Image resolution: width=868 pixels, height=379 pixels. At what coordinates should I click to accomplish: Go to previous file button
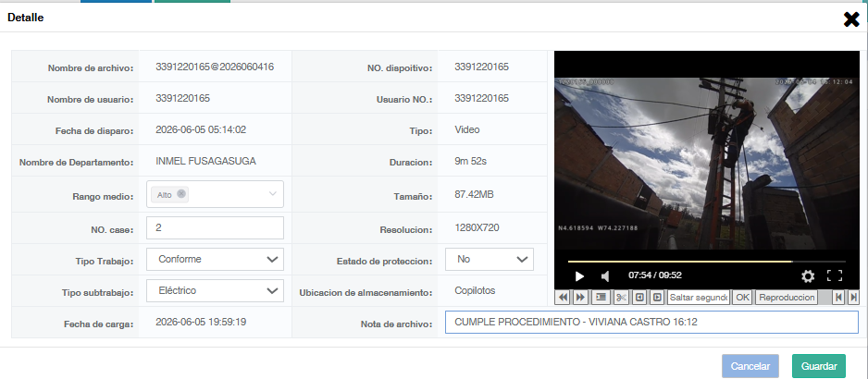[x=838, y=297]
